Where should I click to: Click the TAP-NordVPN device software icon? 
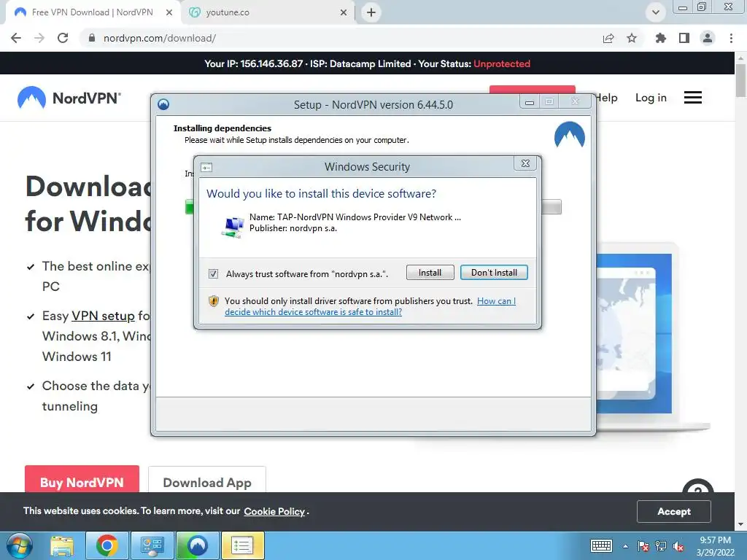tap(233, 227)
